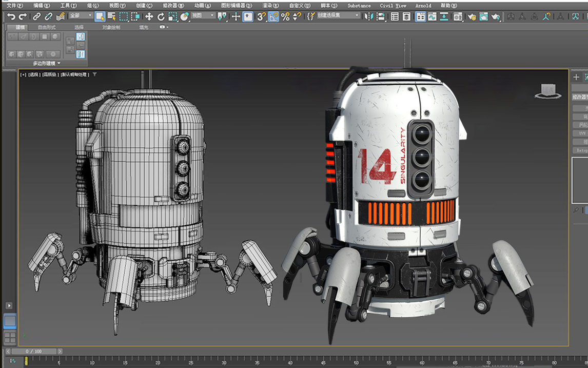Image resolution: width=588 pixels, height=368 pixels.
Task: Open Select by Name list
Action: tap(111, 16)
